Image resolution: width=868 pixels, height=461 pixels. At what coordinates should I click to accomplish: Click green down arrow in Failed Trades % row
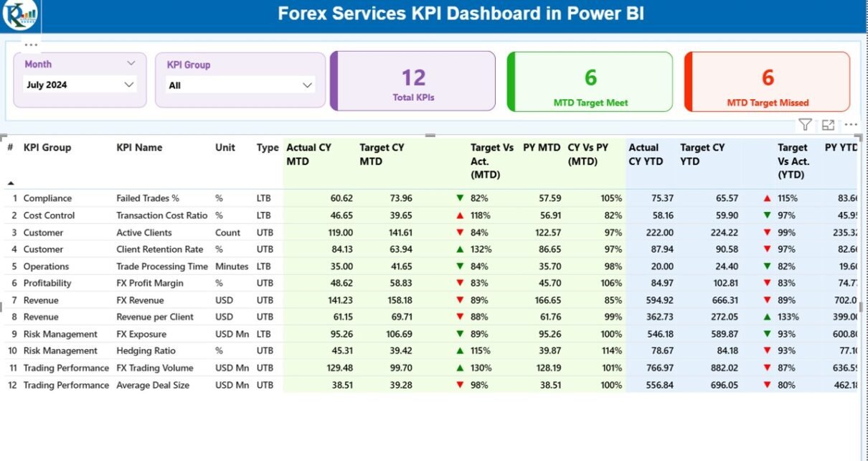(460, 198)
